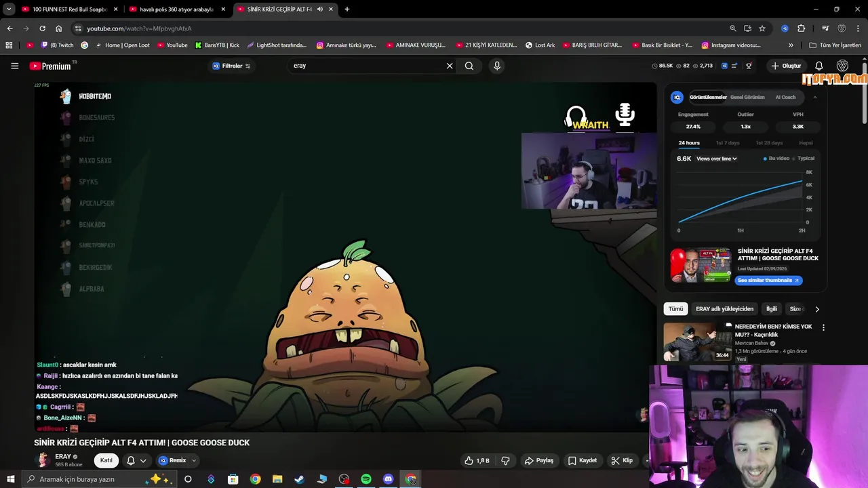Run search using the magnifier button
The height and width of the screenshot is (488, 868).
coord(469,66)
